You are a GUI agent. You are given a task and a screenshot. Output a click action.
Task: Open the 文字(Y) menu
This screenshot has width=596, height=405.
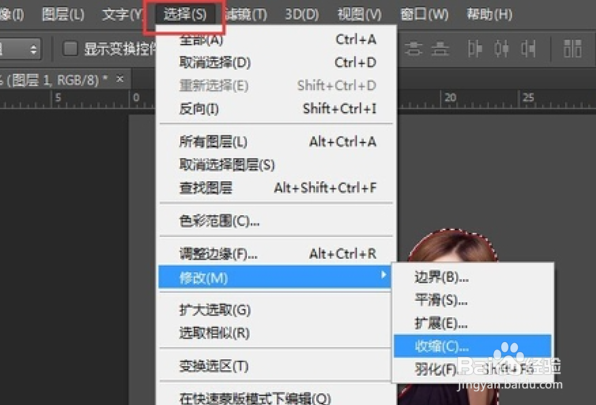point(122,15)
